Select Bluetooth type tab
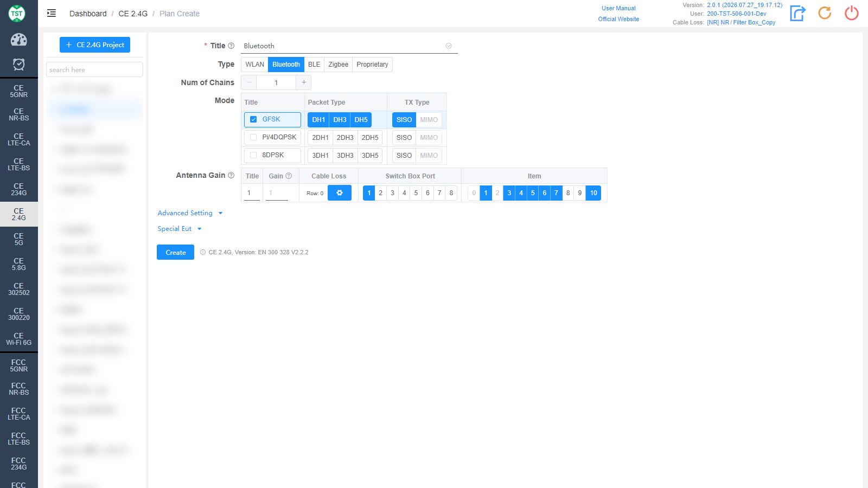Image resolution: width=868 pixels, height=488 pixels. 286,65
